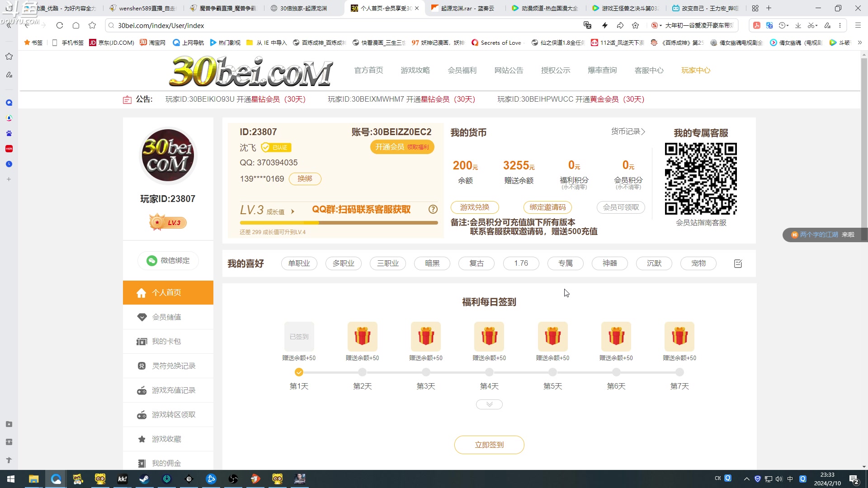Expand the sign-in calendar chevron

point(489,404)
